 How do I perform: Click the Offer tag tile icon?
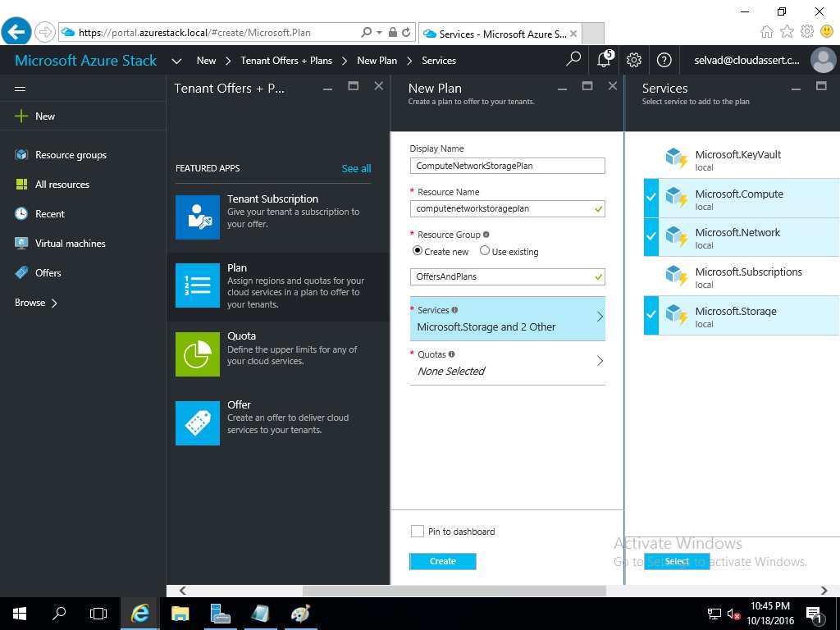pos(198,423)
